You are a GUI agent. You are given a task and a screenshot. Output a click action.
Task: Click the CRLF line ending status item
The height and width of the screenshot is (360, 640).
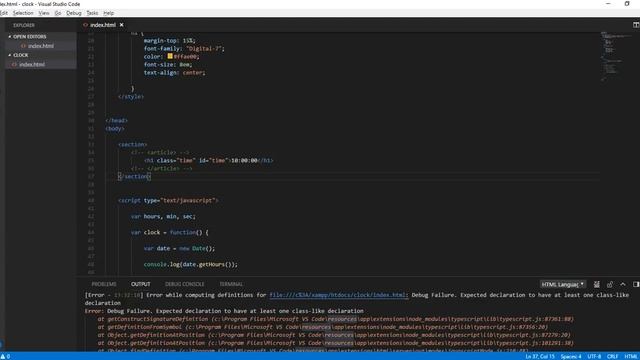point(612,357)
